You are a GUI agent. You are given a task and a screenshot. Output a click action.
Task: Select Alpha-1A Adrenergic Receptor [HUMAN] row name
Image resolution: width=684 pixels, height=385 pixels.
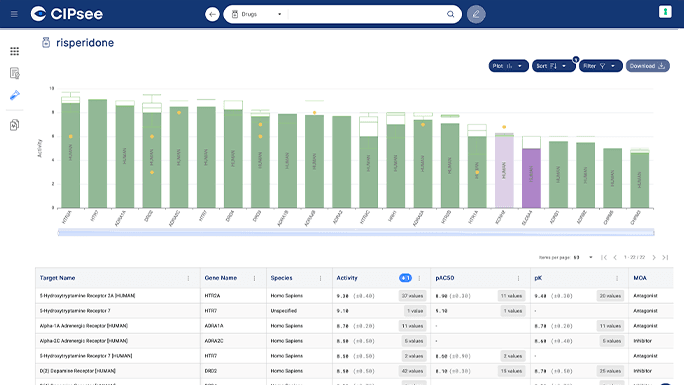84,326
